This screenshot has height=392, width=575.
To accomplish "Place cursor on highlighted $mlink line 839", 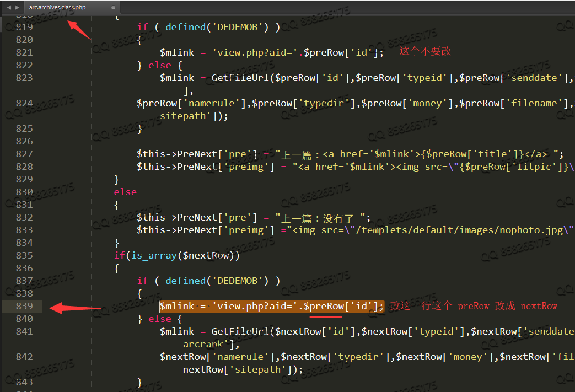I will [270, 306].
